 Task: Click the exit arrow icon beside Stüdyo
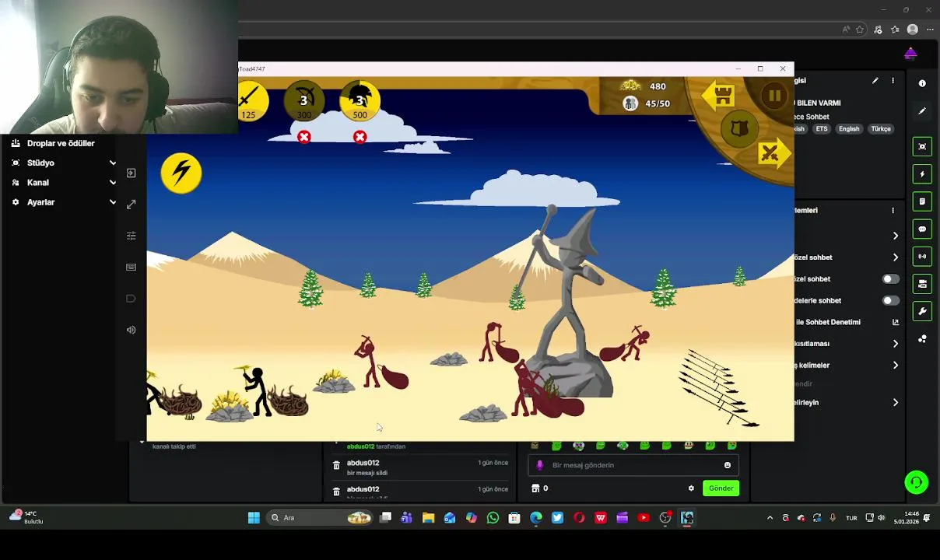coord(131,173)
